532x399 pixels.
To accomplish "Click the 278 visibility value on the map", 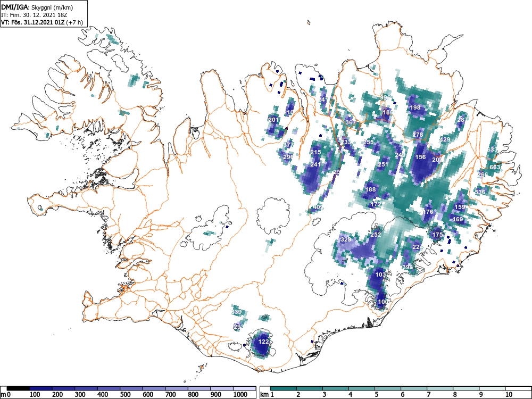I will [x=418, y=135].
